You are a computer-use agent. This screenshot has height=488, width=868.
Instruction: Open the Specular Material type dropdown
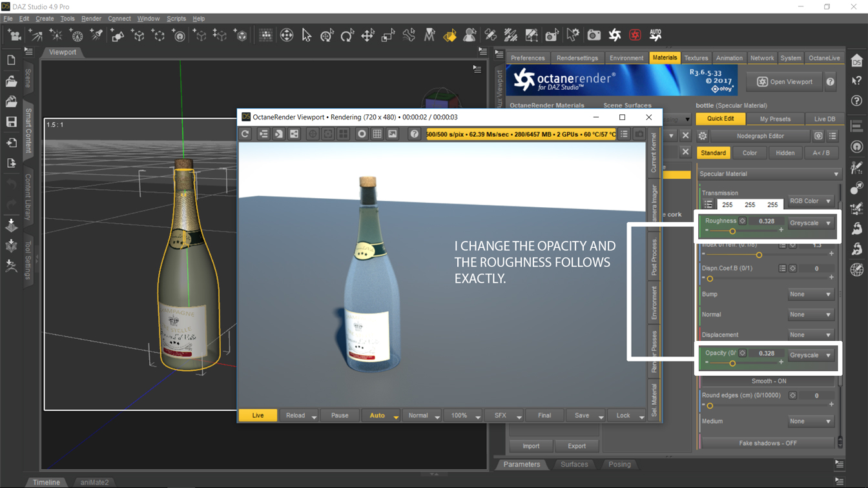[769, 174]
